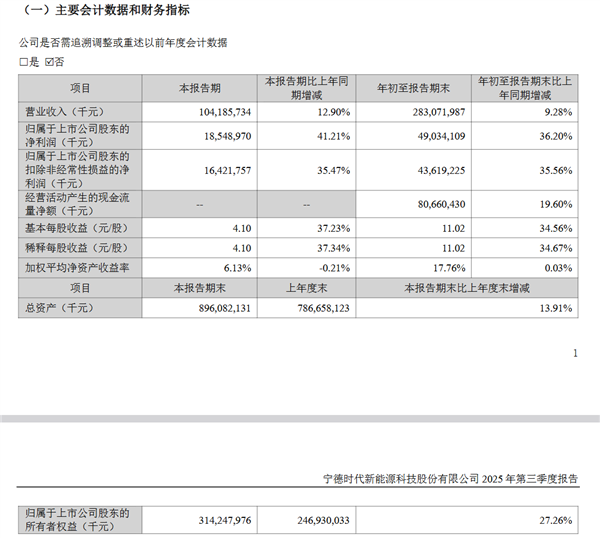The height and width of the screenshot is (538, 600).
Task: Select percentage 35.56%
Action: tap(556, 170)
